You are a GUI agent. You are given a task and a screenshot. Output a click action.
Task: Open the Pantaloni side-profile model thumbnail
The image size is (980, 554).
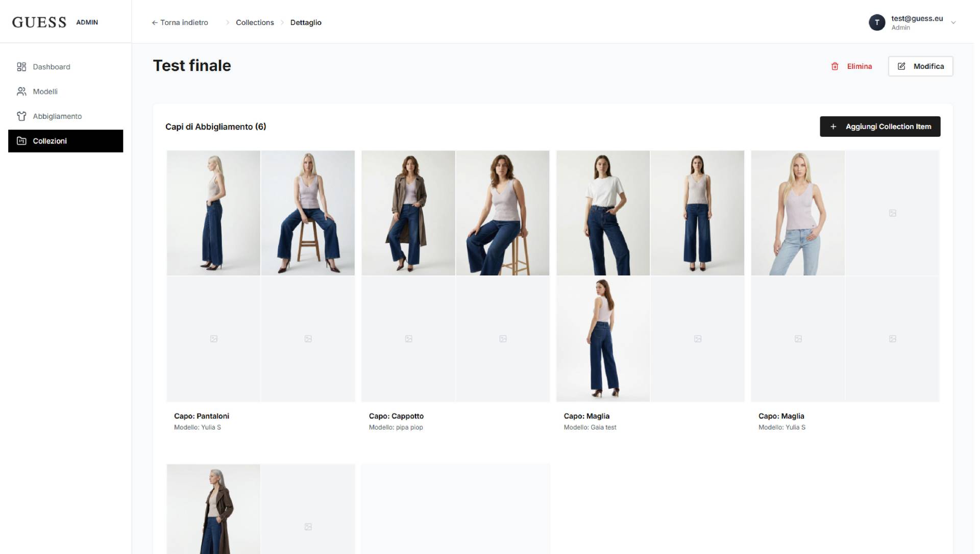(213, 213)
